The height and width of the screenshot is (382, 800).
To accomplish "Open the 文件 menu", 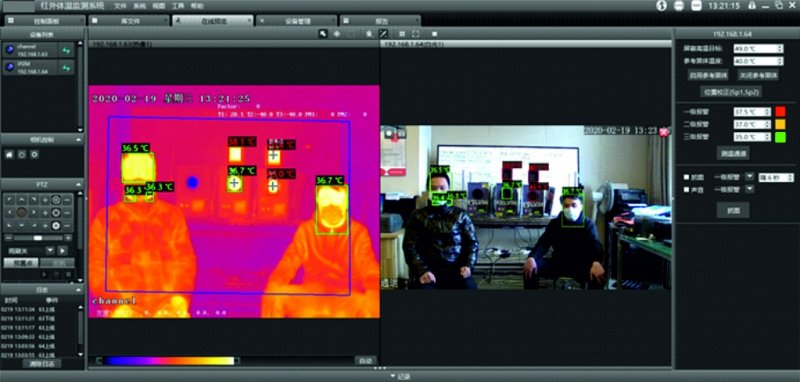I will pos(120,6).
